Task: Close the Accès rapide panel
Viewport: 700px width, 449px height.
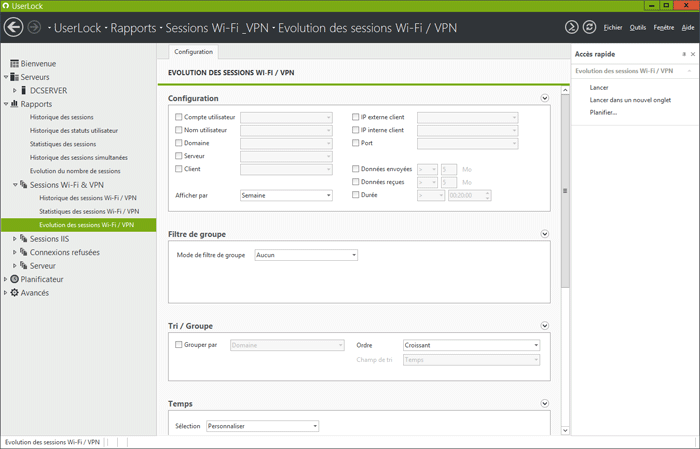Action: (x=693, y=54)
